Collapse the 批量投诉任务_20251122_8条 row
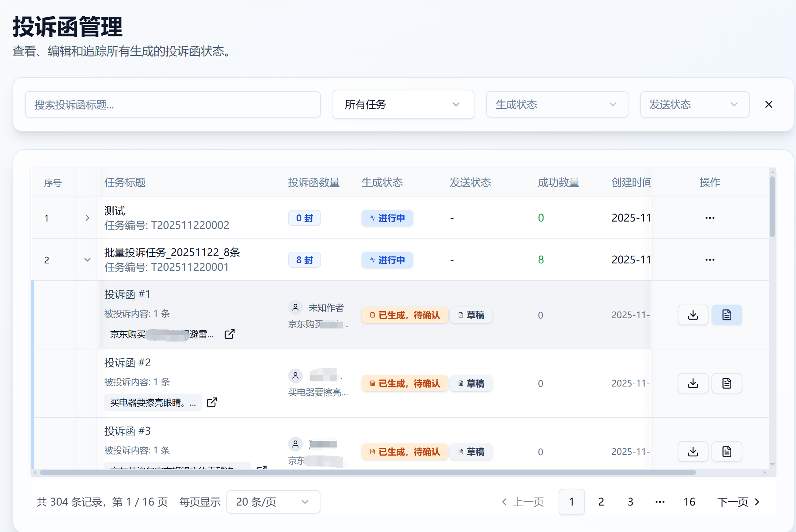The image size is (796, 532). [x=87, y=260]
